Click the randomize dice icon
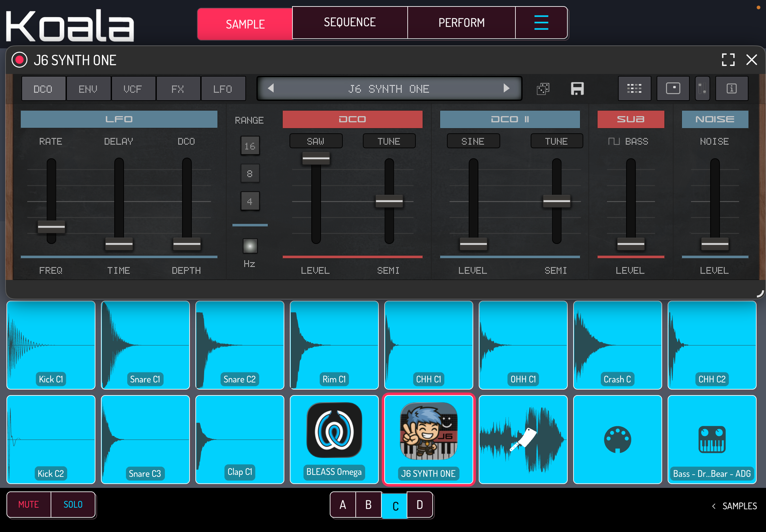 pos(543,89)
